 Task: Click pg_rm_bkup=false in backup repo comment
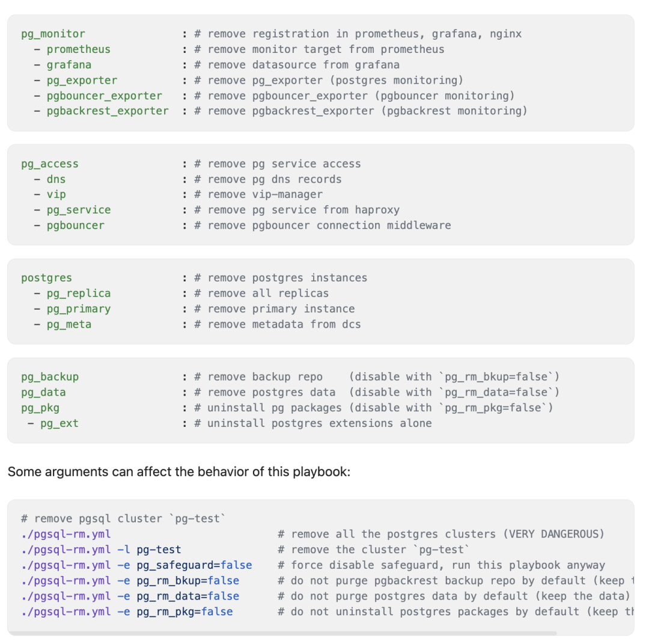pyautogui.click(x=496, y=377)
